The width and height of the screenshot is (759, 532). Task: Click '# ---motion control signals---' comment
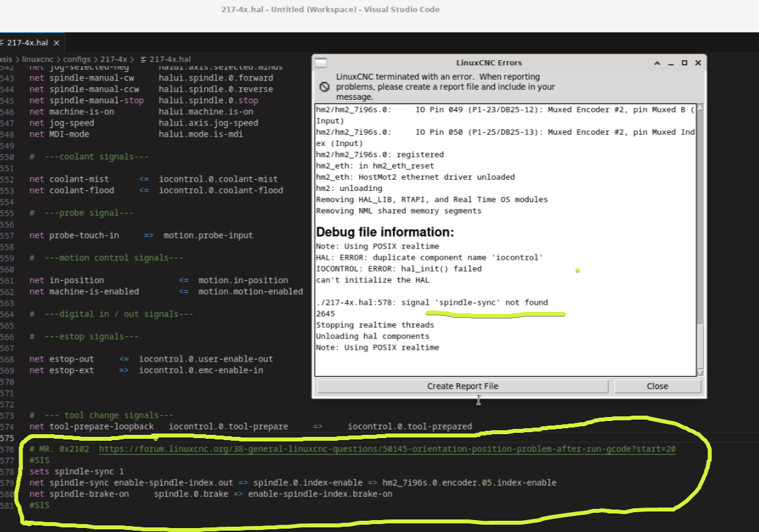click(106, 258)
